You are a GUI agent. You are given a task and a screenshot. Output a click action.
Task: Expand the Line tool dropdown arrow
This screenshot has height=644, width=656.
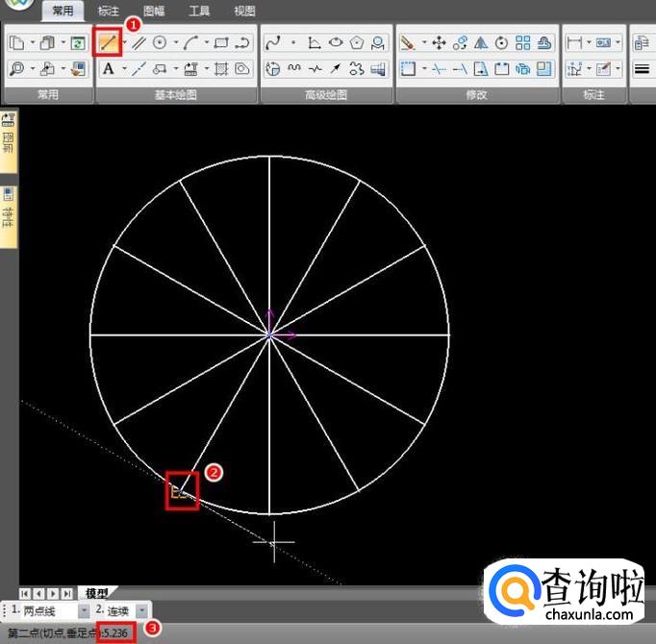(x=124, y=42)
